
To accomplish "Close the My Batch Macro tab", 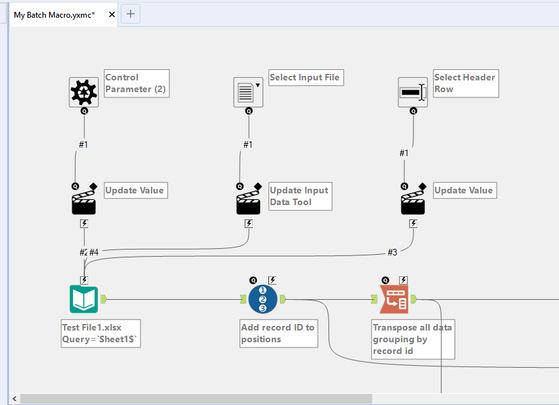I will [x=112, y=15].
